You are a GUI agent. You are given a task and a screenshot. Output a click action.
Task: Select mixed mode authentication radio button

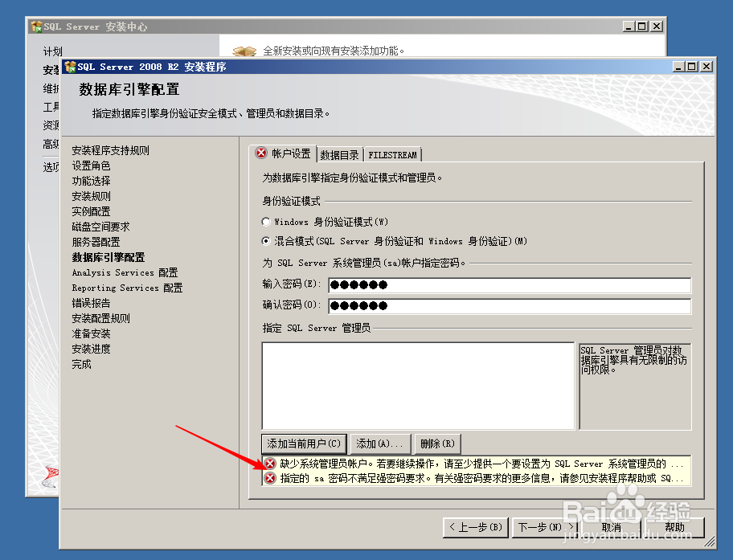tap(266, 241)
